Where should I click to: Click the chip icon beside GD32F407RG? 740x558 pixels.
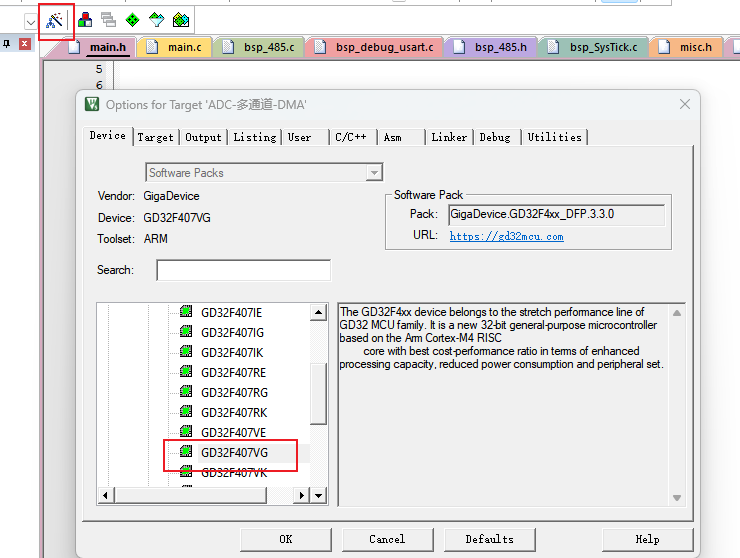186,391
